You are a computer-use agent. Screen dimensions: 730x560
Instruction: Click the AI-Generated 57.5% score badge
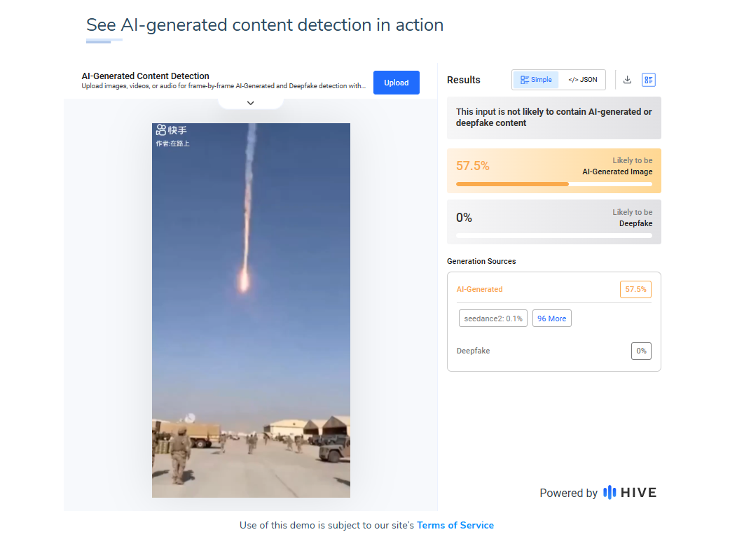[x=635, y=289]
